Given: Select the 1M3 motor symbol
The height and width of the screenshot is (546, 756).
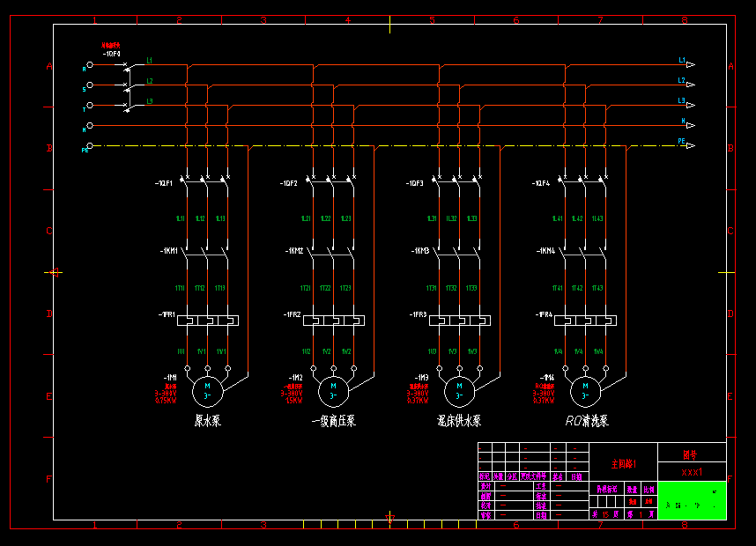Looking at the screenshot, I should (458, 387).
